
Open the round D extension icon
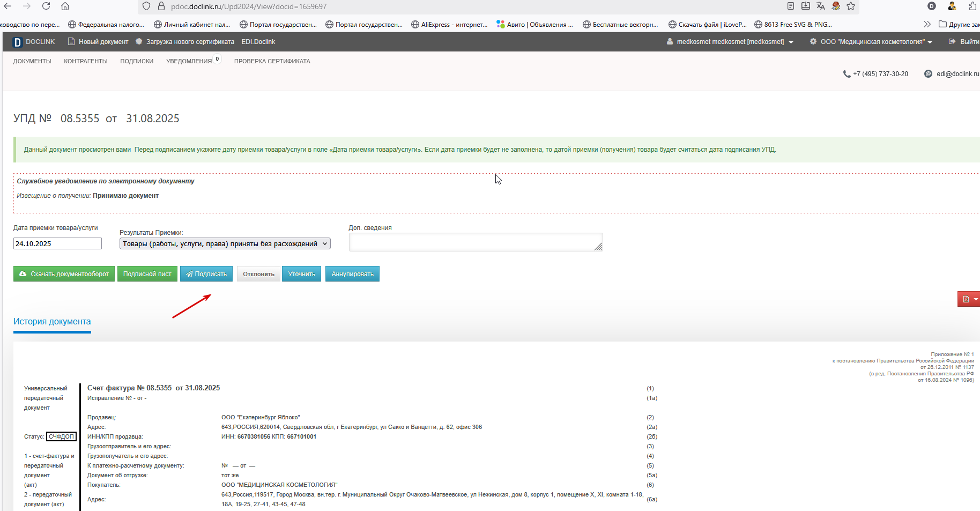[932, 6]
